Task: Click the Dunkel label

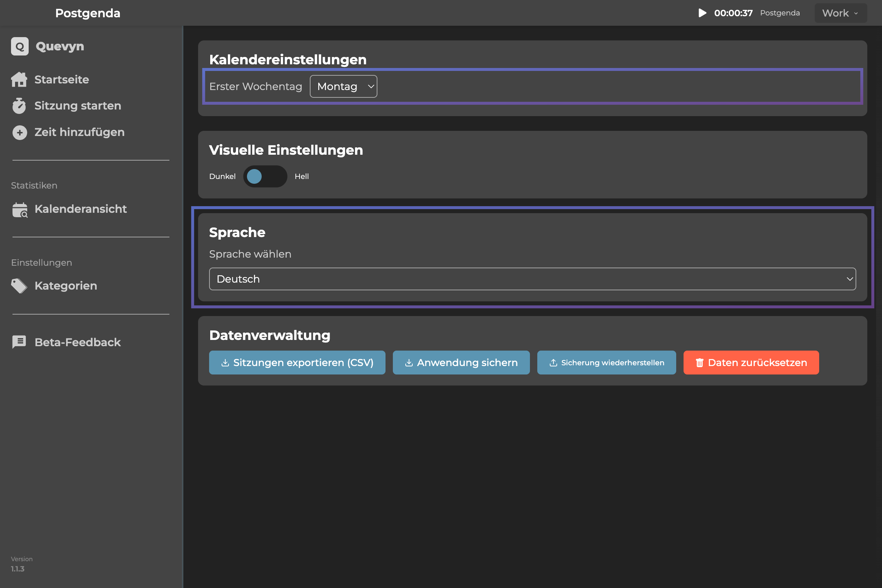Action: (x=222, y=176)
